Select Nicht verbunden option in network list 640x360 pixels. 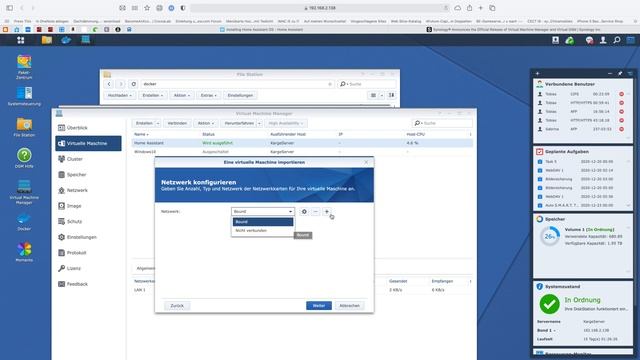coord(263,231)
